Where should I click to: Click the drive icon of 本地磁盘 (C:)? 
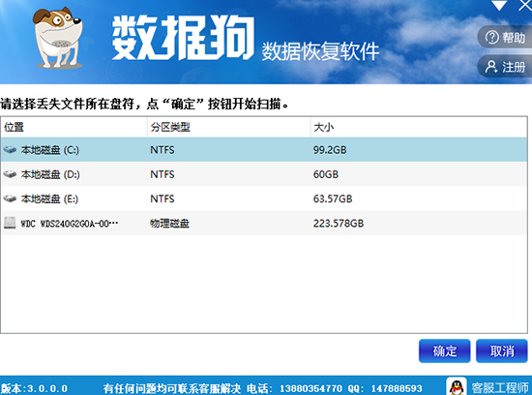10,149
